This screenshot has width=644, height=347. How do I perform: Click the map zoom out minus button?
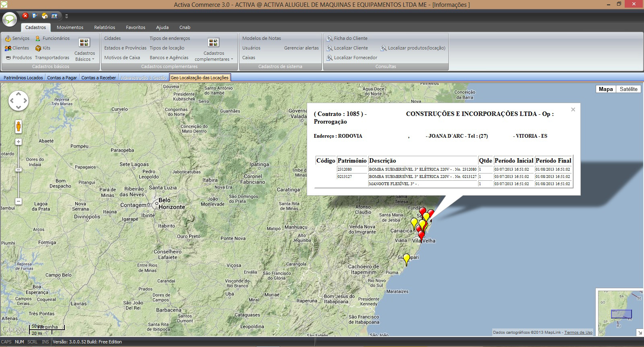[19, 201]
